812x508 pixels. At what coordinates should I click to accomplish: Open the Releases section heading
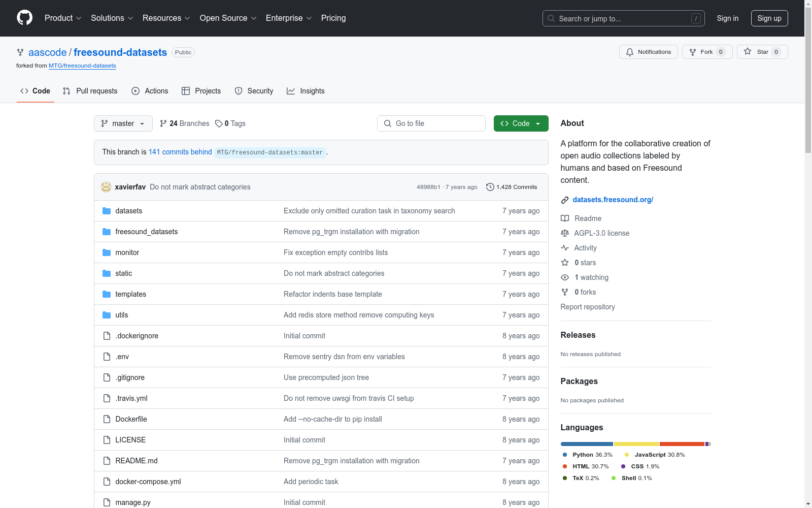(x=578, y=335)
